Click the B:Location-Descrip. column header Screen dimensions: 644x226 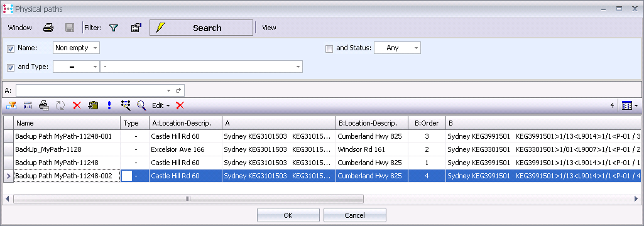click(372, 123)
